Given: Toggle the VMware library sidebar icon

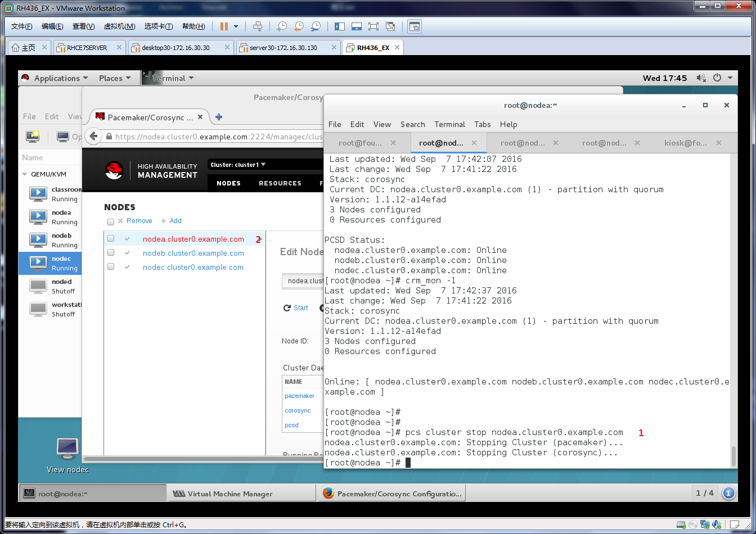Looking at the screenshot, I should click(339, 26).
